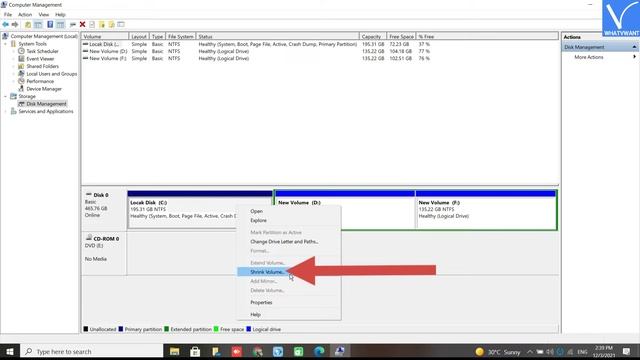
Task: Open the File menu
Action: pos(8,14)
